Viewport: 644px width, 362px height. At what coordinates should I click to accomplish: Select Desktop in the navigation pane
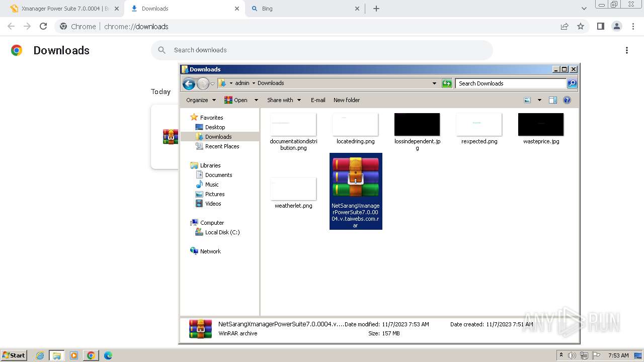(x=215, y=127)
